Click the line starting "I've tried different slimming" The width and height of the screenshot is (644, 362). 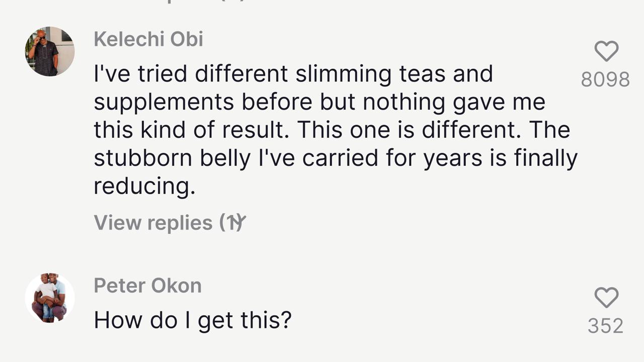[x=293, y=74]
